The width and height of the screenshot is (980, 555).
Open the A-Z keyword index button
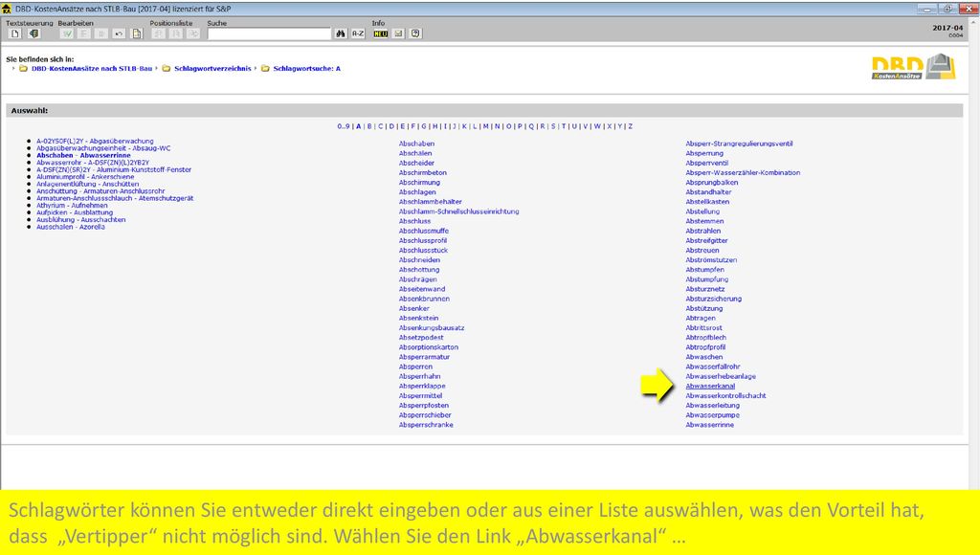[x=358, y=33]
